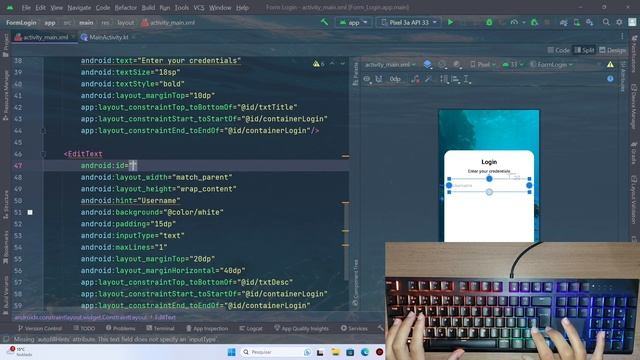Attach debugger to Android process icon
The image size is (640, 360).
(534, 22)
